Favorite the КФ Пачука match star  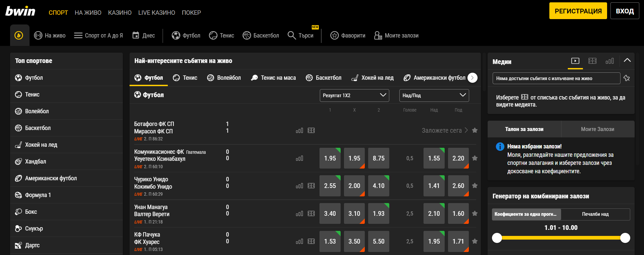click(475, 241)
